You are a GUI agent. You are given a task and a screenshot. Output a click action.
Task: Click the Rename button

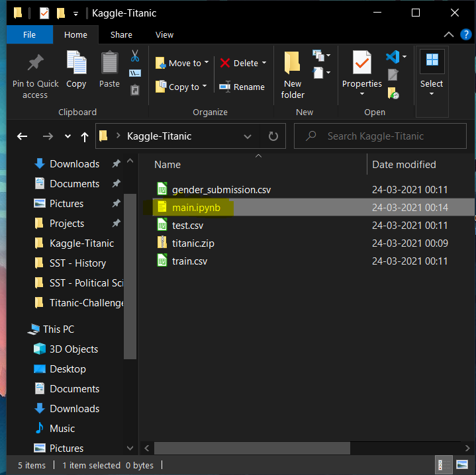[242, 87]
